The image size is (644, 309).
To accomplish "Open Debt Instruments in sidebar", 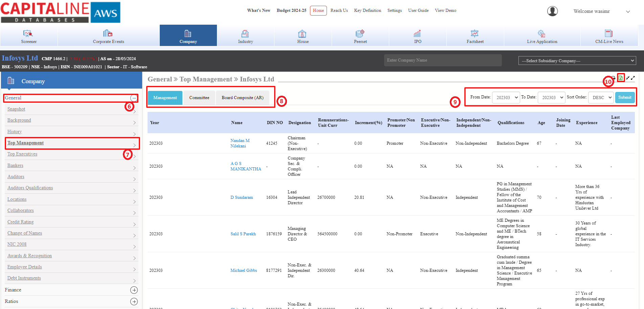I will 24,278.
